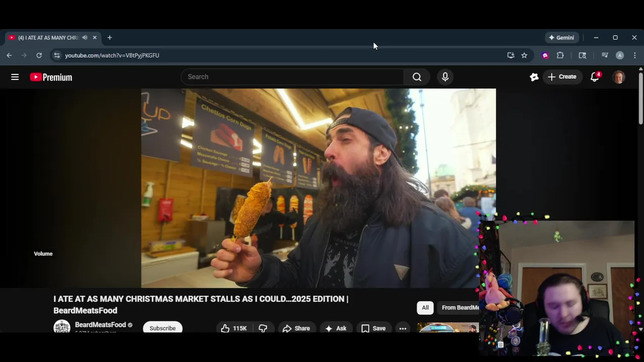This screenshot has width=644, height=362.
Task: Save the video to a playlist
Action: (x=373, y=328)
